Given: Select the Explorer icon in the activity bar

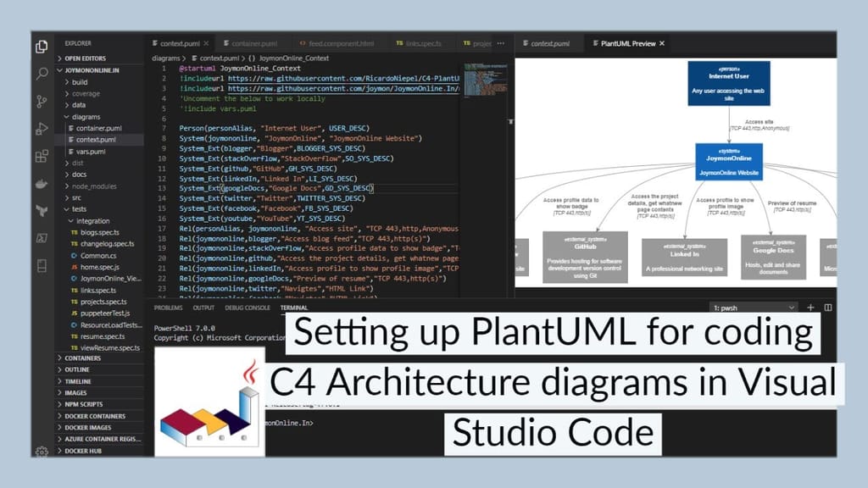Looking at the screenshot, I should pos(42,47).
